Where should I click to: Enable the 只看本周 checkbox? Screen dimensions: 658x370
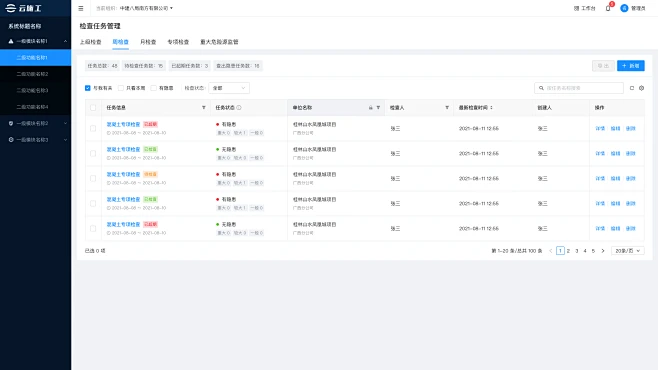coord(121,88)
